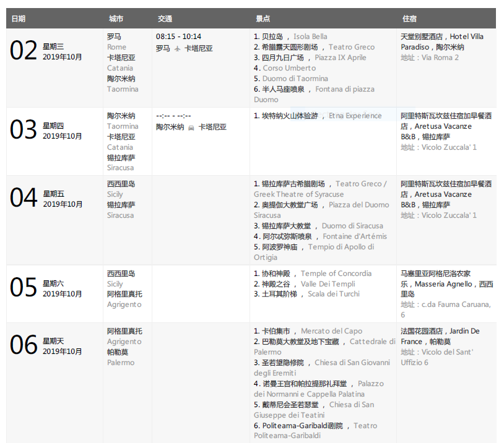Click the Corso Umberto attraction

pos(289,68)
